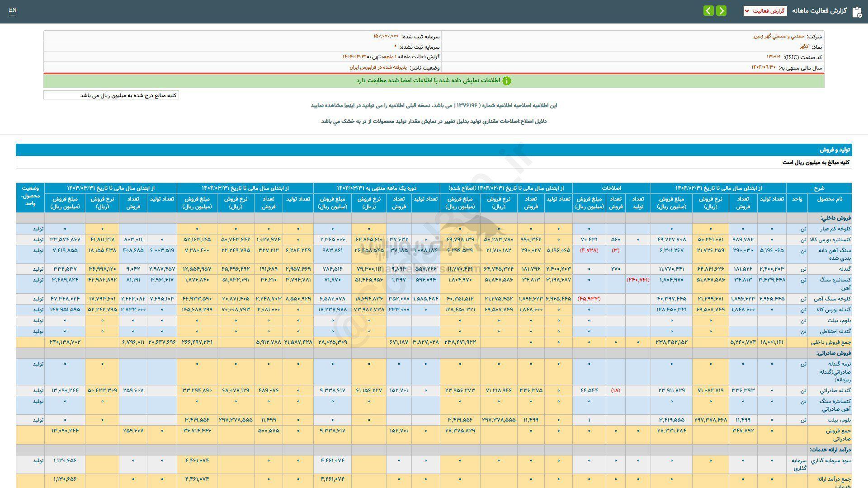Click the فروش صادراتی section row

tap(835, 353)
